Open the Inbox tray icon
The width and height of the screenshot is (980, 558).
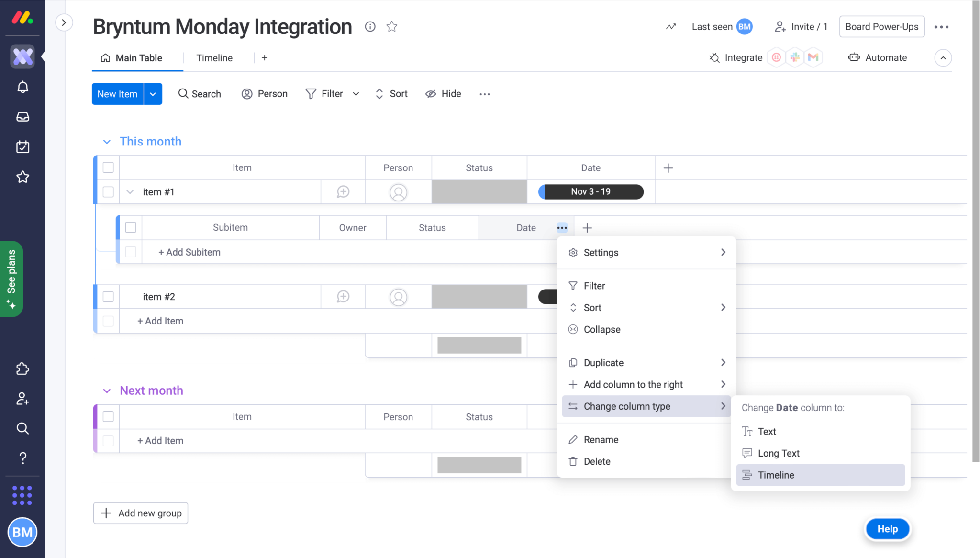tap(22, 117)
